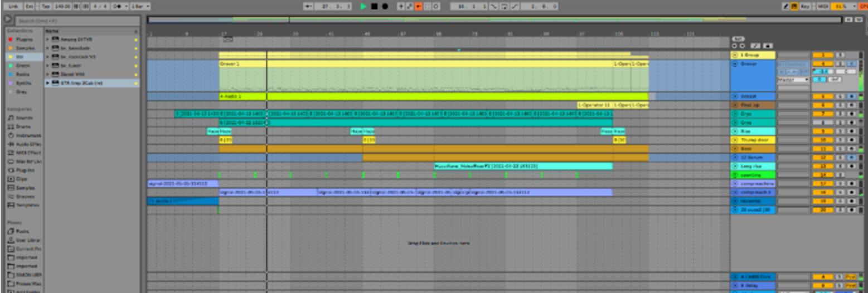Click the orange Re-enable Automation icon
The width and height of the screenshot is (868, 293).
pos(418,6)
